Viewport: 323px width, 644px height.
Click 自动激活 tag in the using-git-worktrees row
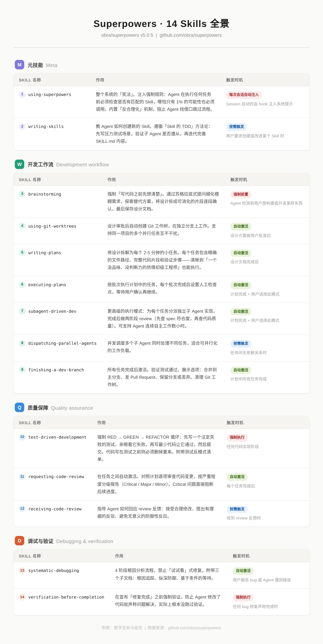point(241,226)
